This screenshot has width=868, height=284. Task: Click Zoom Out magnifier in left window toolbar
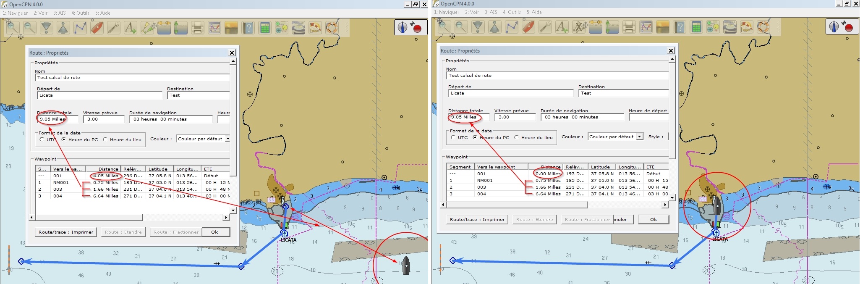(29, 28)
